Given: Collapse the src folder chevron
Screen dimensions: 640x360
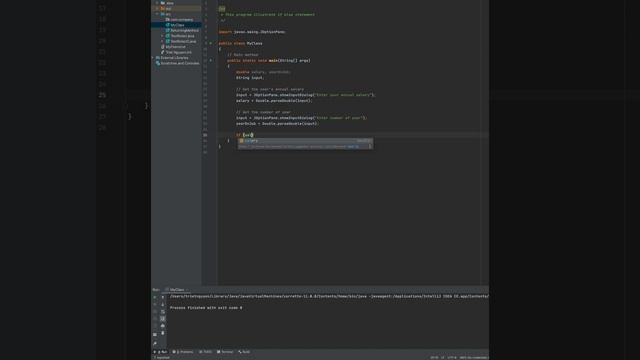Looking at the screenshot, I should pyautogui.click(x=158, y=14).
